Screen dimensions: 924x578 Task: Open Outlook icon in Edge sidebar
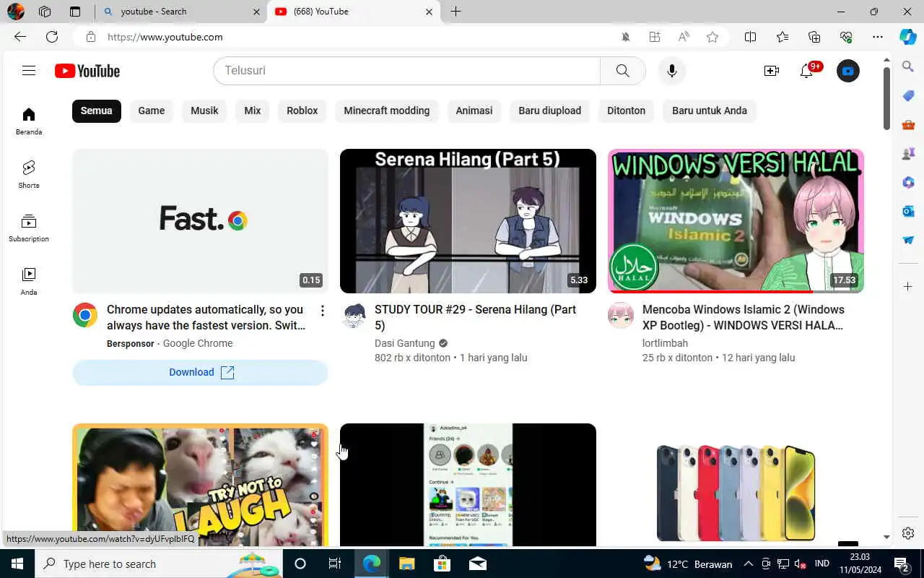point(908,211)
